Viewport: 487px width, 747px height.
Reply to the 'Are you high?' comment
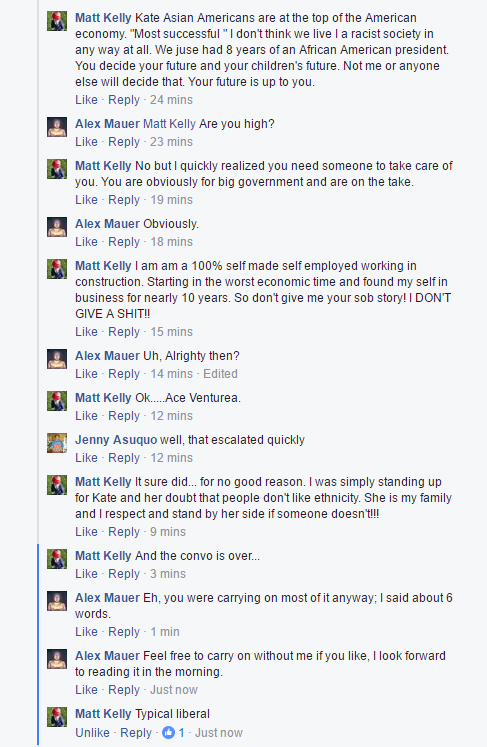pyautogui.click(x=124, y=142)
